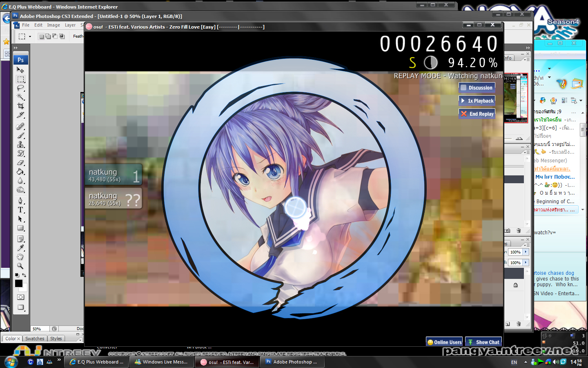588x368 pixels.
Task: Open the Layer menu in Photoshop
Action: click(x=70, y=25)
